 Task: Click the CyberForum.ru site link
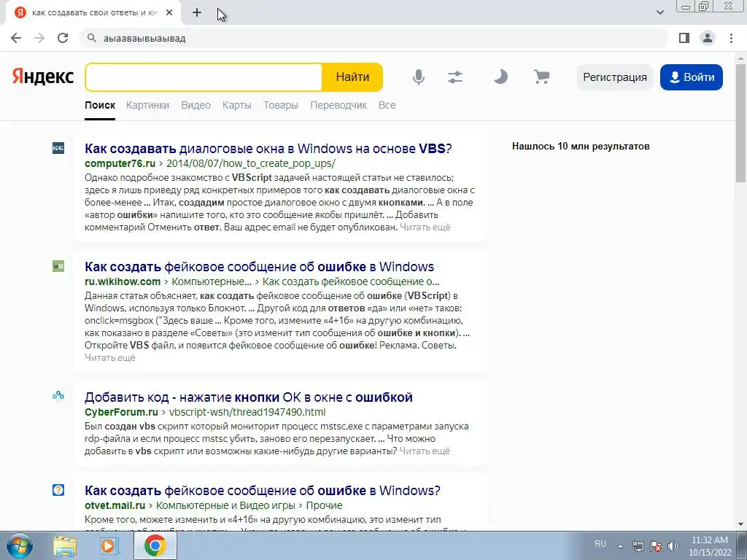(x=122, y=412)
